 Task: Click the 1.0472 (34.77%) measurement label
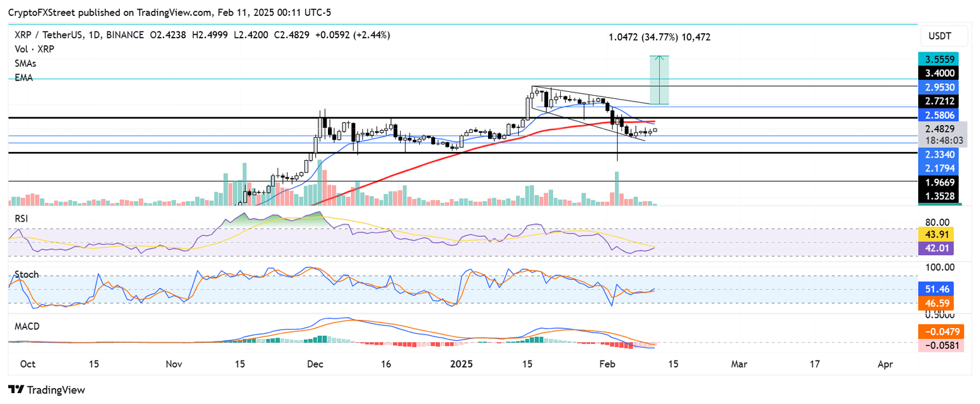coord(659,37)
